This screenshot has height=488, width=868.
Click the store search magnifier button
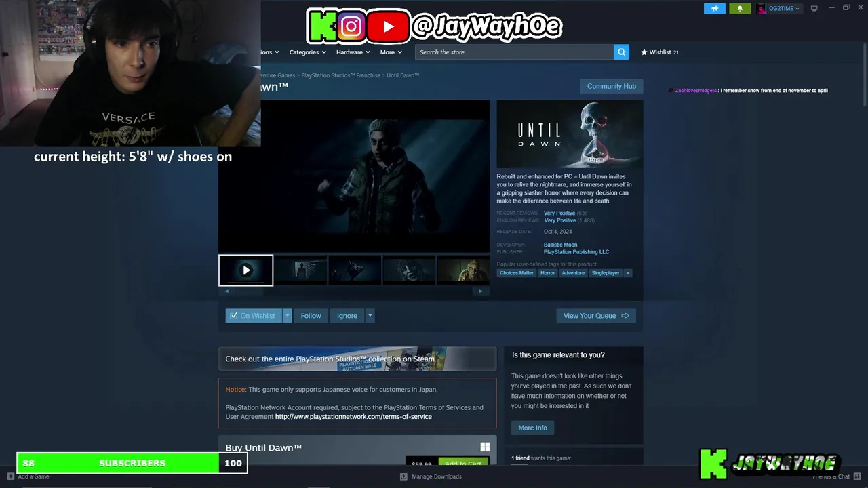point(621,52)
